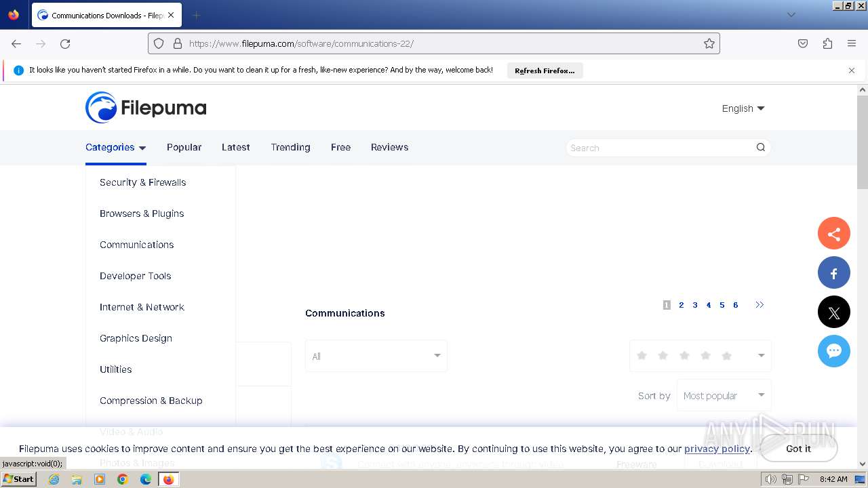Click the 8:42 AM system clock
This screenshot has width=868, height=488.
coord(833,479)
